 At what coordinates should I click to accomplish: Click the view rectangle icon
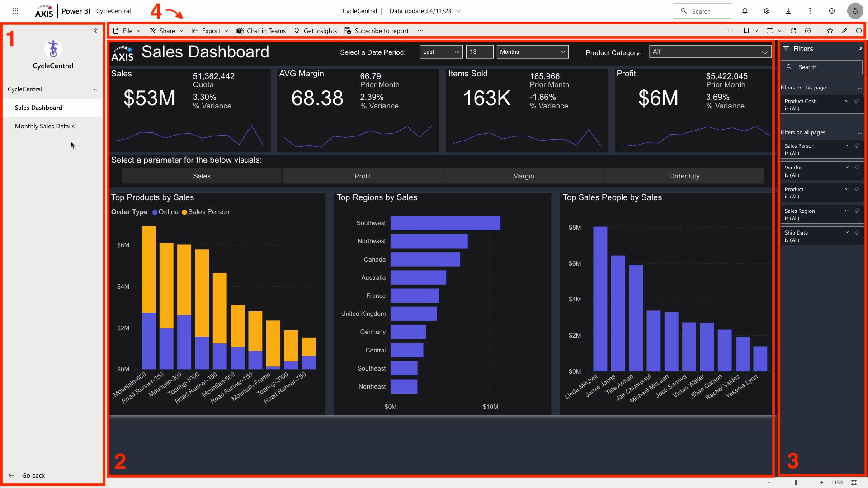coord(770,31)
